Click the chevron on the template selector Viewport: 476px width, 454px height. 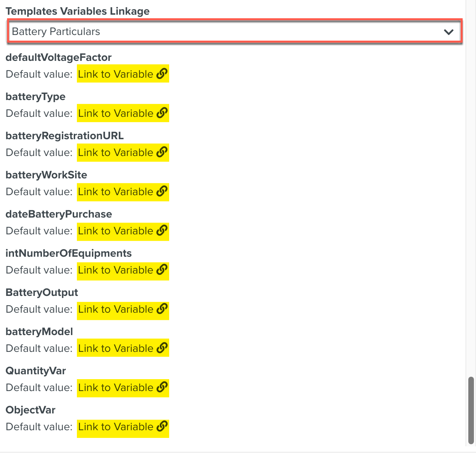(x=448, y=31)
